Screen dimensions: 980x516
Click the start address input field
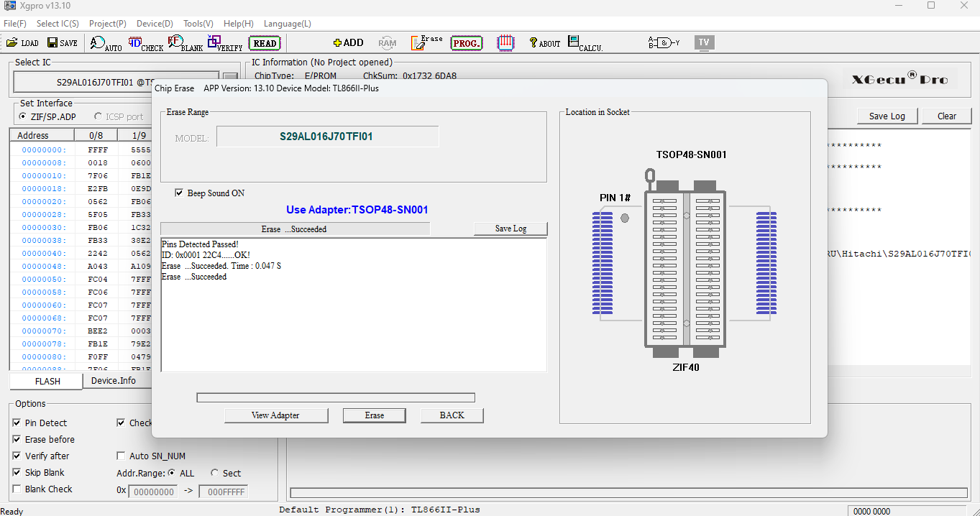(152, 492)
